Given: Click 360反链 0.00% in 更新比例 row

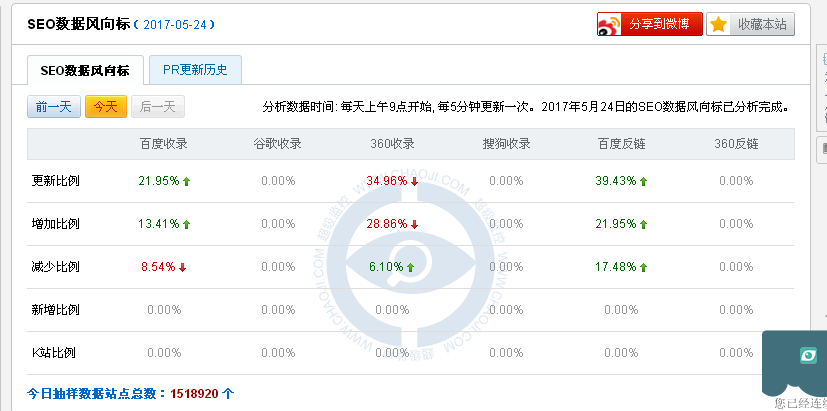Looking at the screenshot, I should pos(736,181).
